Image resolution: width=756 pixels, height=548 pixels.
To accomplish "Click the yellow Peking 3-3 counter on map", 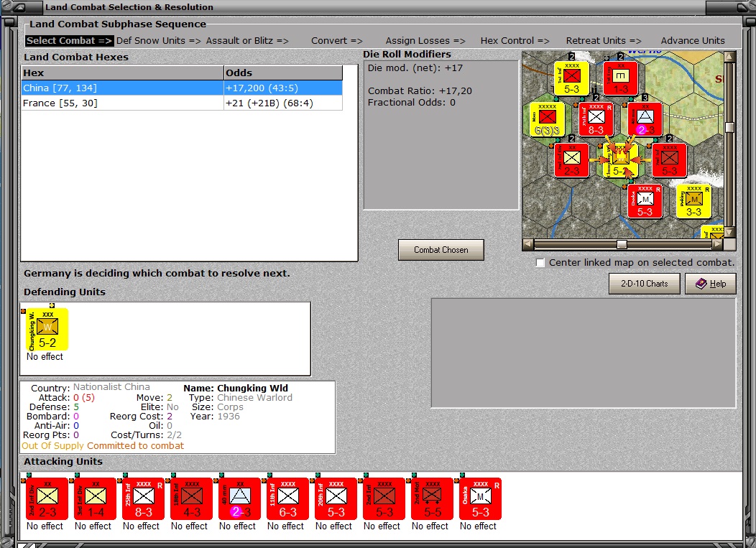I will pyautogui.click(x=694, y=201).
